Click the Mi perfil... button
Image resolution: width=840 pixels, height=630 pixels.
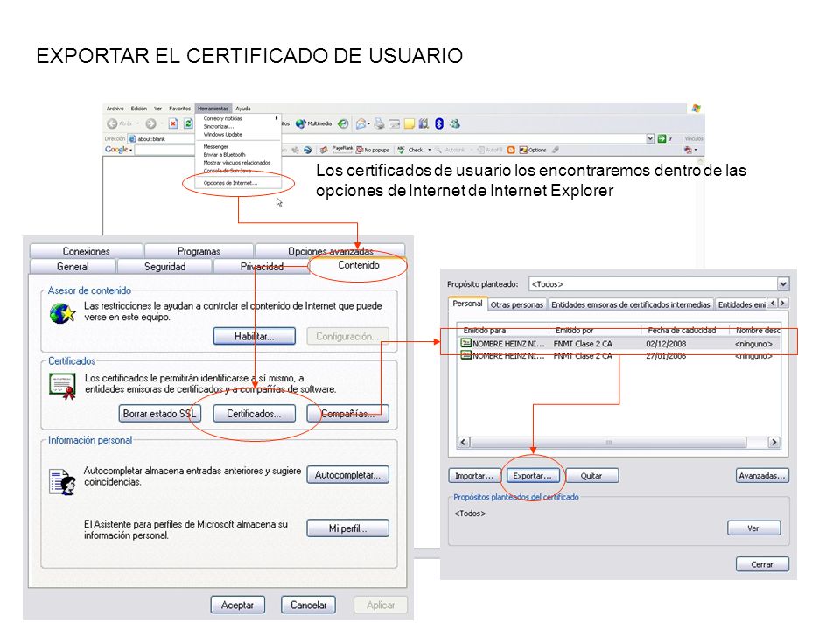click(347, 528)
